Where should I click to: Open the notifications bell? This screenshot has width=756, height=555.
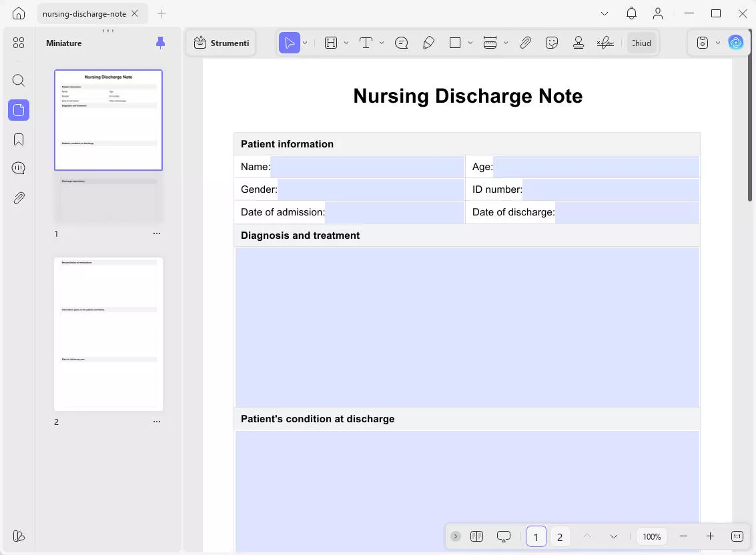pyautogui.click(x=631, y=13)
